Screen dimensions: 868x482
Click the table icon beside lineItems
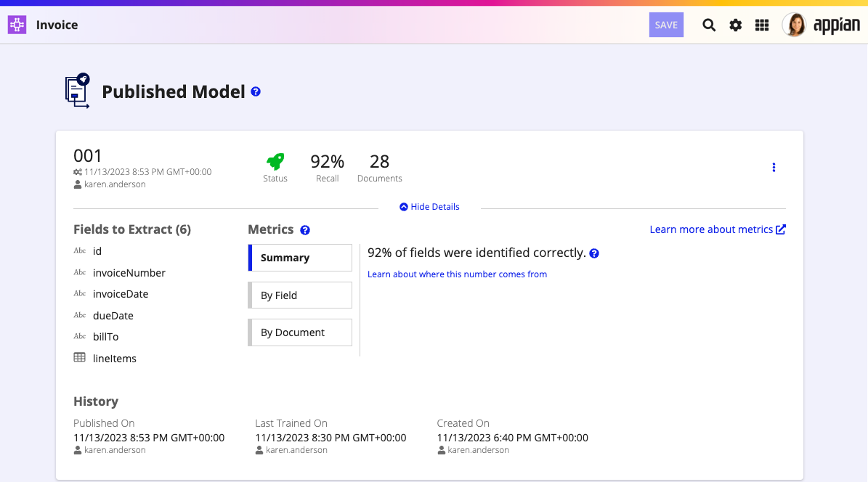[80, 357]
